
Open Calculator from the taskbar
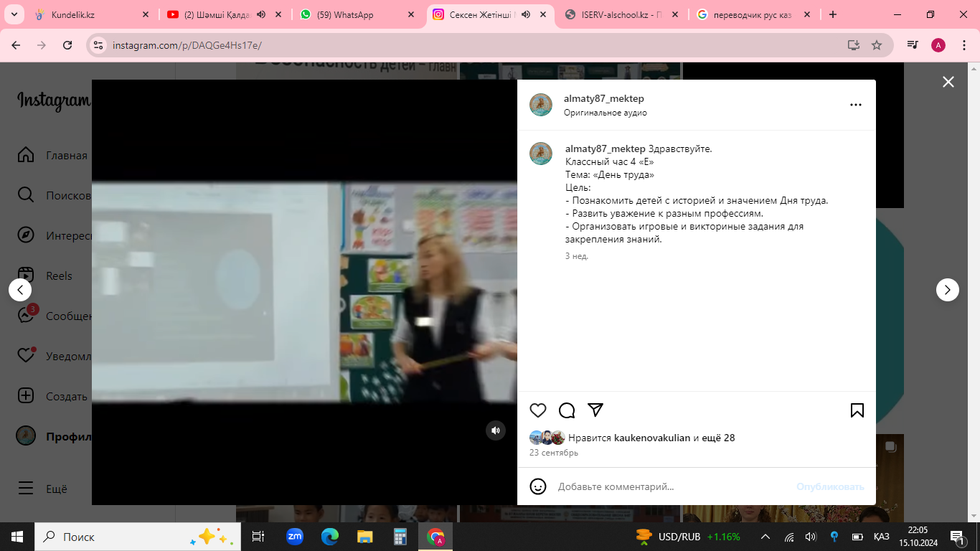coord(400,537)
